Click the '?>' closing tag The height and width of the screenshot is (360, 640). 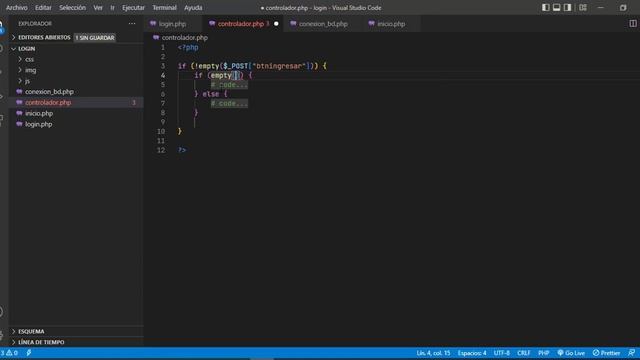(182, 150)
